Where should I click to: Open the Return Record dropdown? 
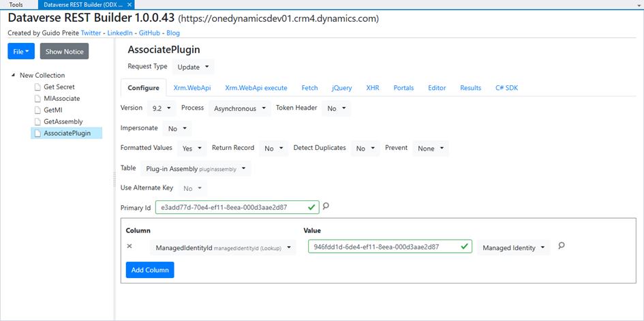(273, 149)
